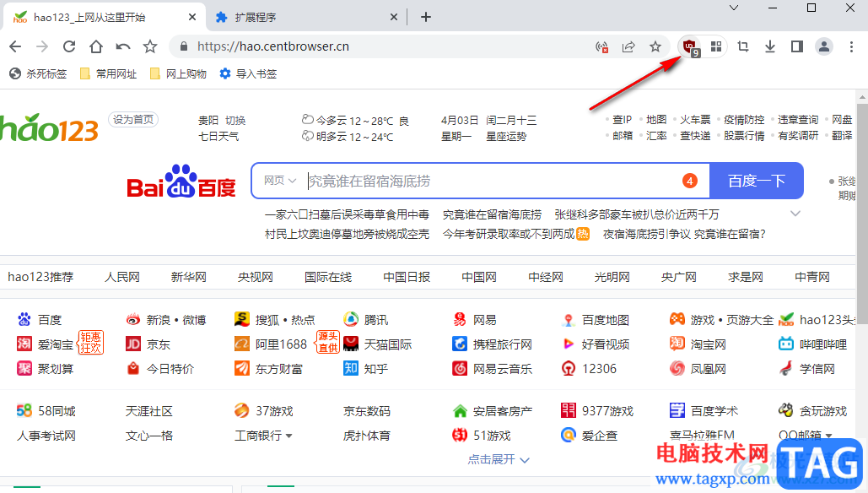Screen dimensions: 868x493
Task: Select the hao123推荐 tab
Action: (40, 277)
